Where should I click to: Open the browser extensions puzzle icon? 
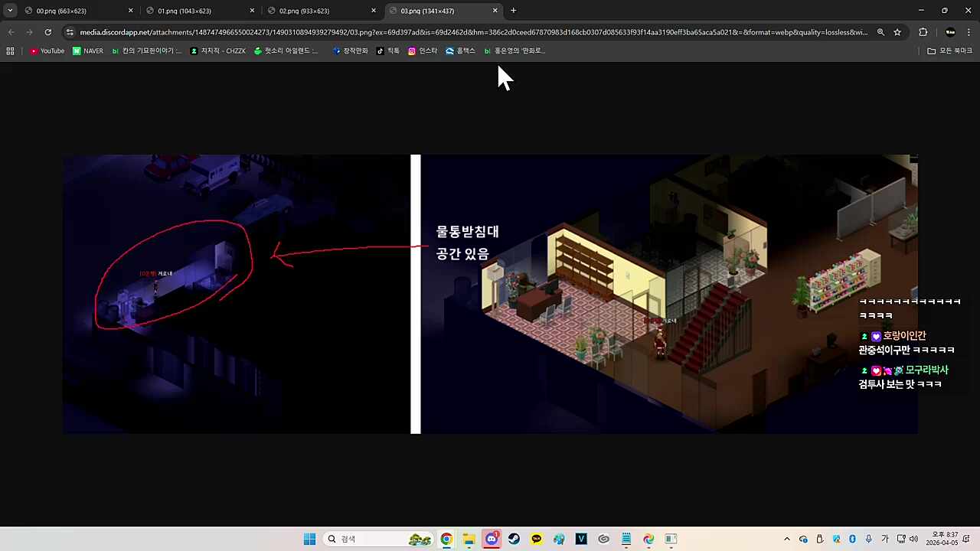923,32
